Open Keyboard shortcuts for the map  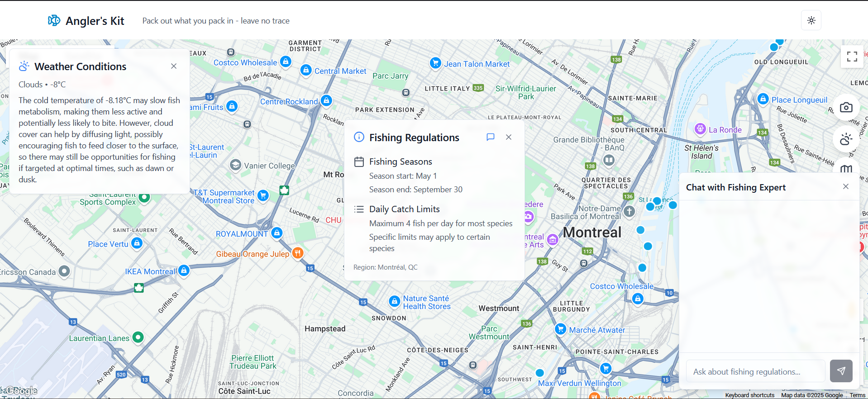750,395
